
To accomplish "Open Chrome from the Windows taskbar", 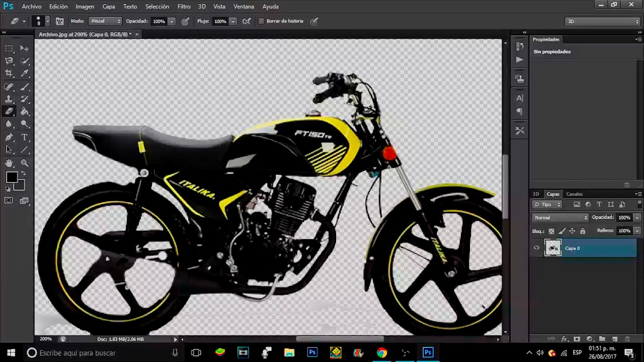I will (382, 352).
